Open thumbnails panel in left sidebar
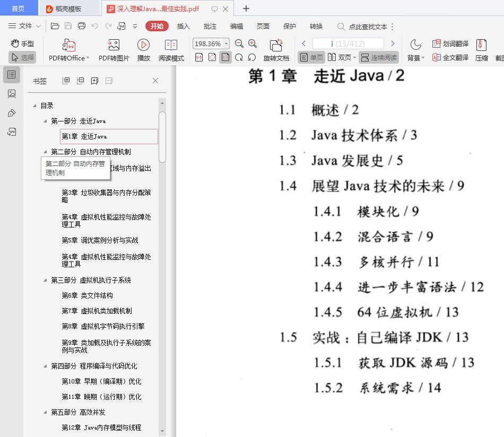Screen dimensions: 504x437 (12, 94)
